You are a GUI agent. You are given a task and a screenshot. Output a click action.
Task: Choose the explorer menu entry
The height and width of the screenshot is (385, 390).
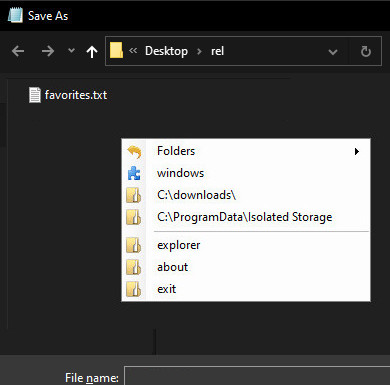(246, 245)
